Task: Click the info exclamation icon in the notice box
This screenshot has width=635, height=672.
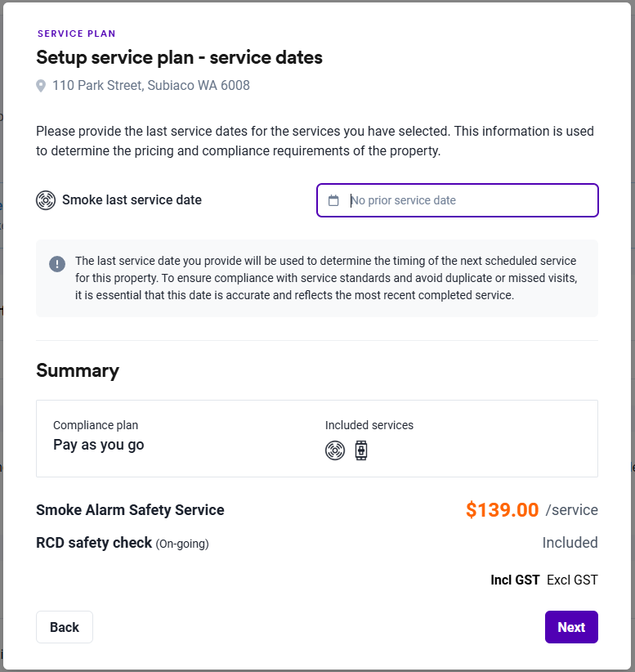Action: pyautogui.click(x=57, y=263)
